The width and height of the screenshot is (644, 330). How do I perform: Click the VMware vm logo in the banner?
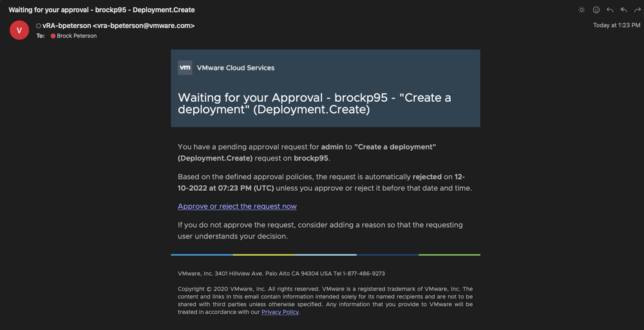(x=185, y=68)
